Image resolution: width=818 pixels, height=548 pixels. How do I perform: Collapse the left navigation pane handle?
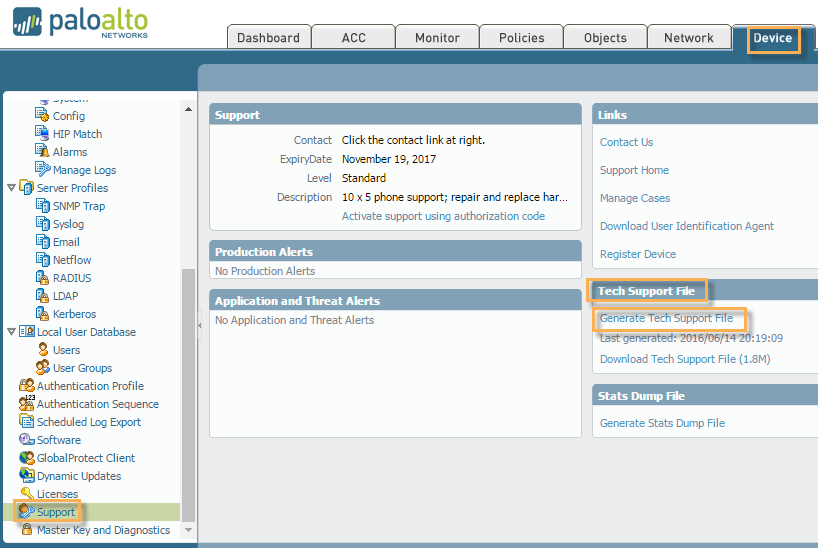(199, 325)
